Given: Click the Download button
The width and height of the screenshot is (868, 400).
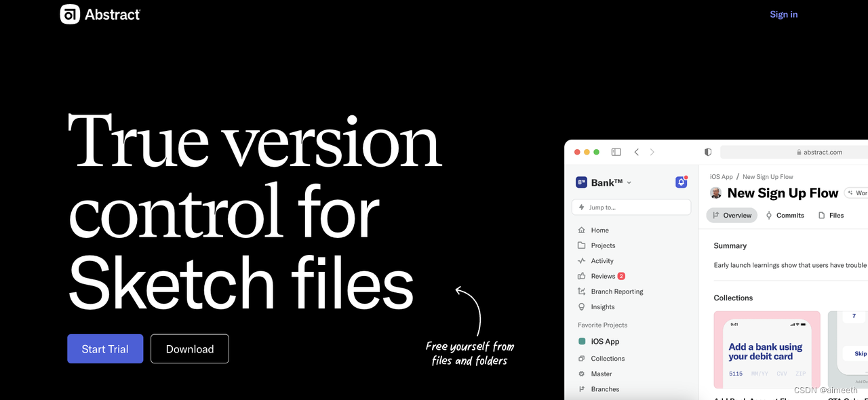Looking at the screenshot, I should (190, 348).
